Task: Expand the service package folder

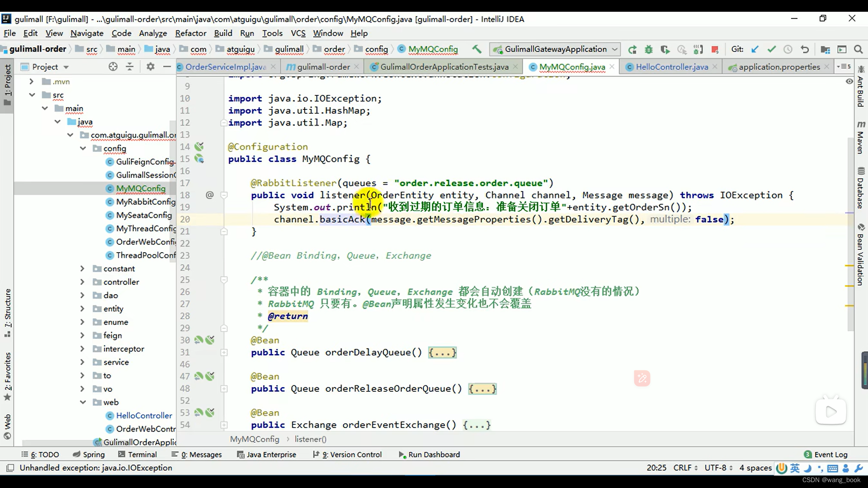Action: point(82,361)
